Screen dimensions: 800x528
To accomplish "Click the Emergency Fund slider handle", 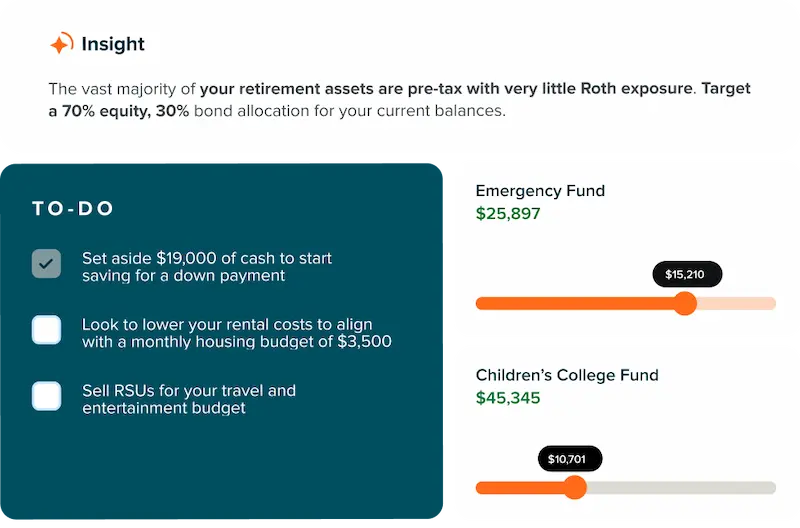I will pos(685,303).
